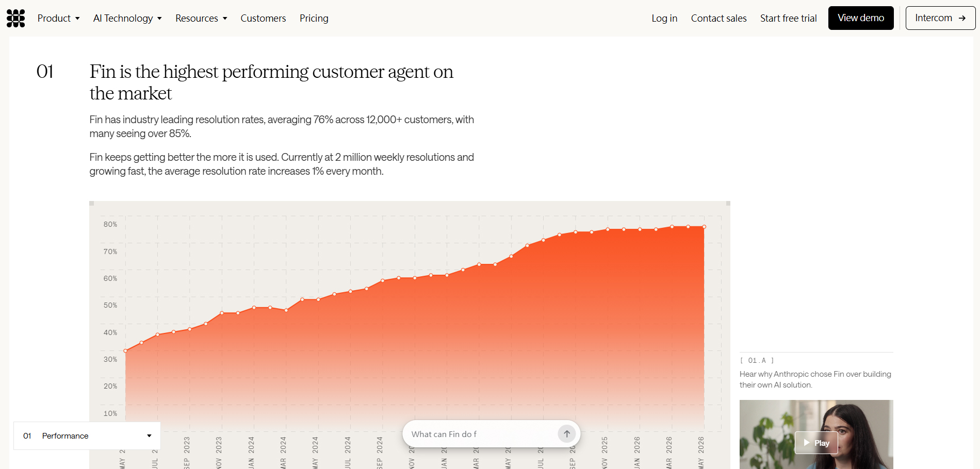This screenshot has height=469, width=980.
Task: Click the View demo button
Action: [861, 18]
